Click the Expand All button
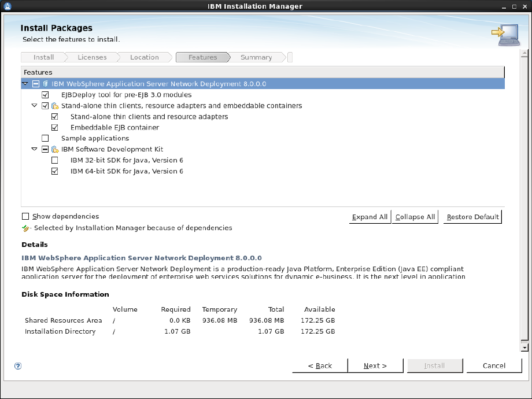The width and height of the screenshot is (532, 399). point(370,217)
